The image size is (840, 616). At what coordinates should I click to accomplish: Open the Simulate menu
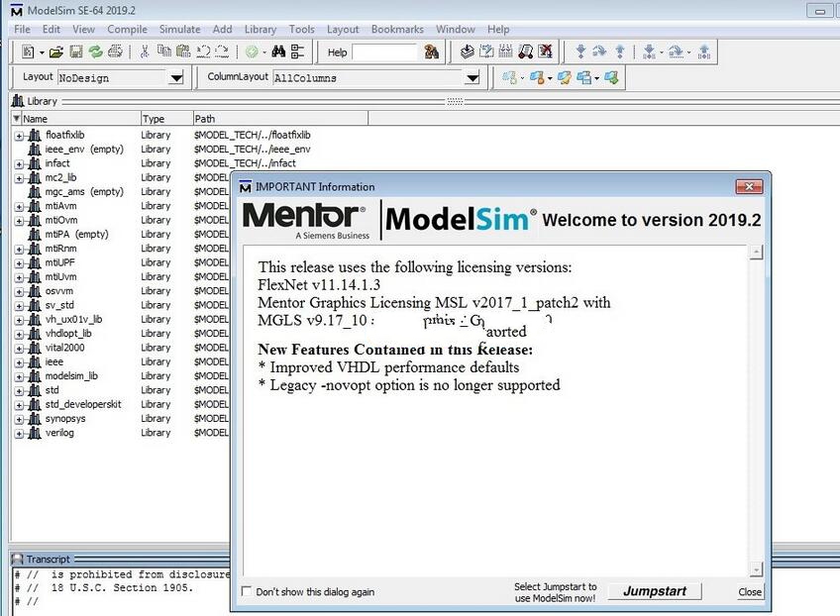pos(179,29)
